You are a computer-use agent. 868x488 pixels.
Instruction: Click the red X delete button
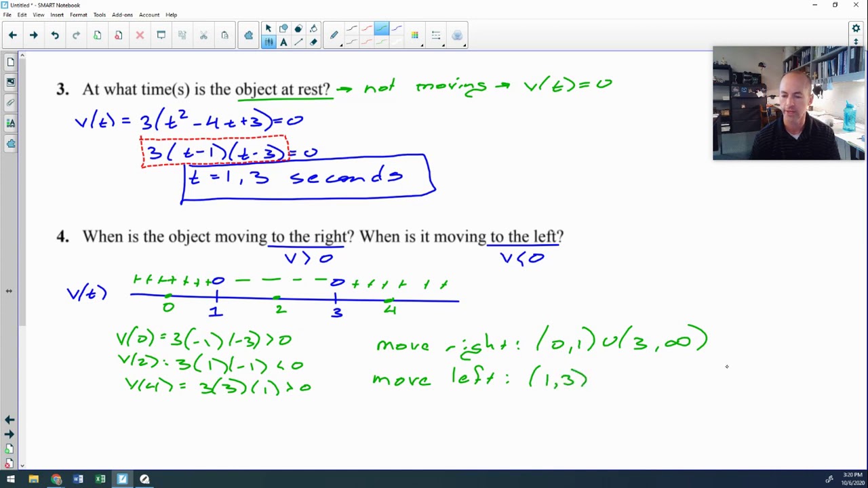pos(140,35)
